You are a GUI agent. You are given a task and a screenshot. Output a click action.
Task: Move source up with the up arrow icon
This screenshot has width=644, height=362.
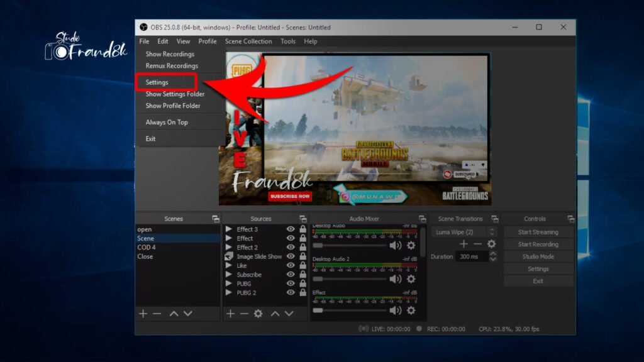tap(275, 314)
